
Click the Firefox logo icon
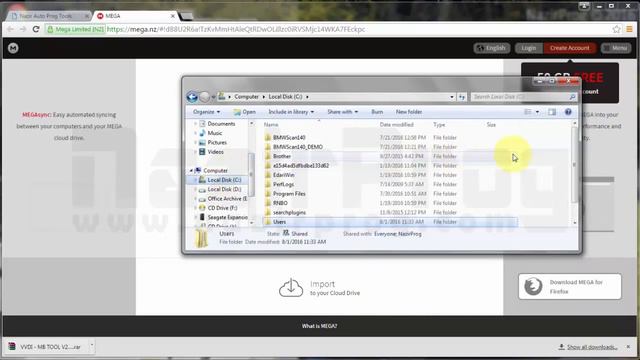click(x=533, y=287)
